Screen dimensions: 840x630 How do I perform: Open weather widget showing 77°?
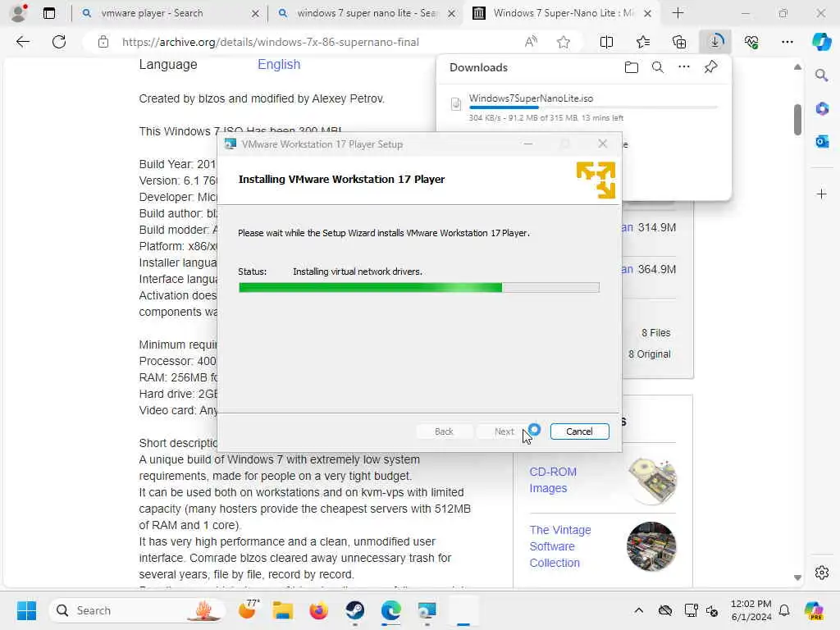(249, 609)
